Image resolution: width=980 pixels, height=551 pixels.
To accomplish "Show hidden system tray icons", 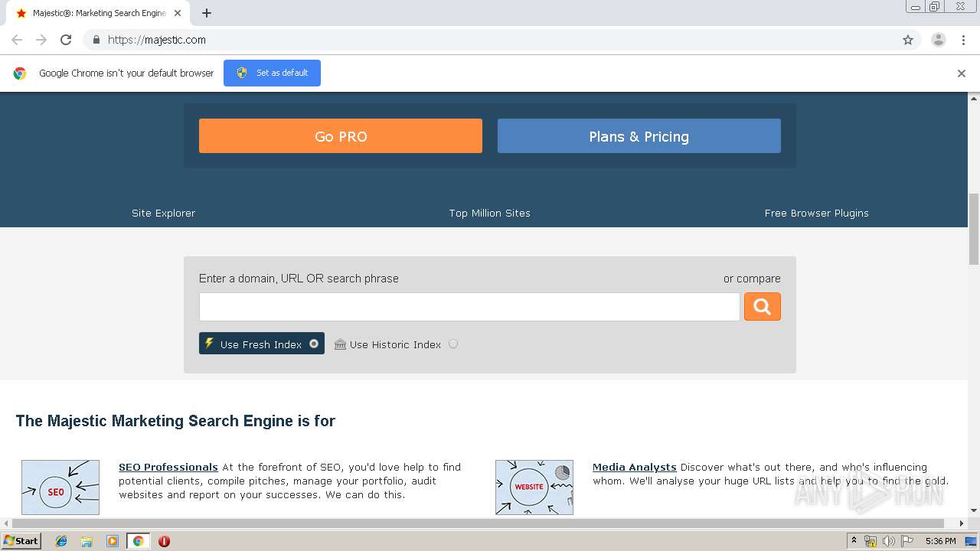I will (x=854, y=541).
